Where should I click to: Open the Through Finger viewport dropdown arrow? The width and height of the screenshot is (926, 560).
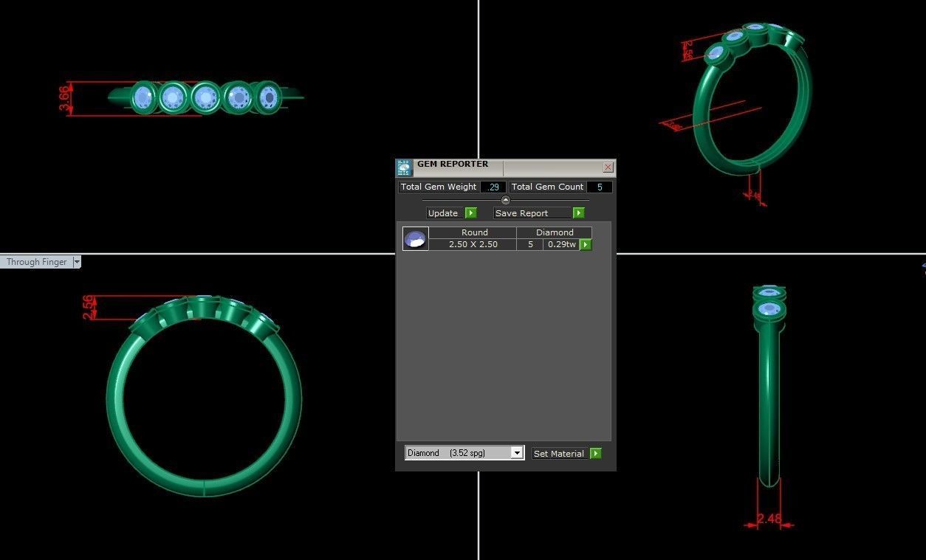77,262
